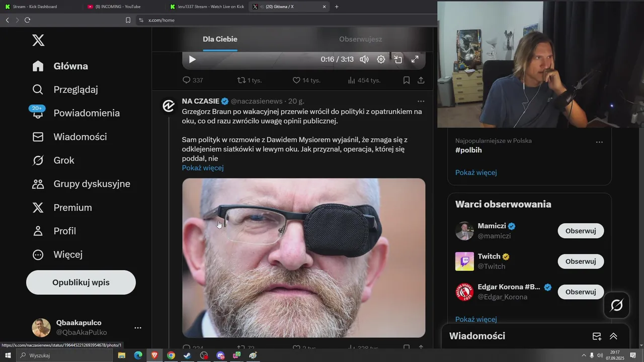Open floating Grok button

(x=617, y=305)
